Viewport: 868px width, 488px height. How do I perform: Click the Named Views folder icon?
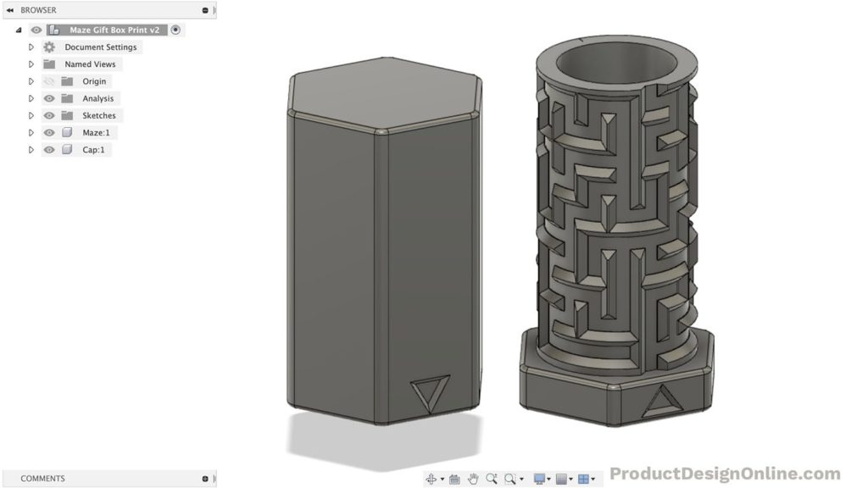[49, 64]
